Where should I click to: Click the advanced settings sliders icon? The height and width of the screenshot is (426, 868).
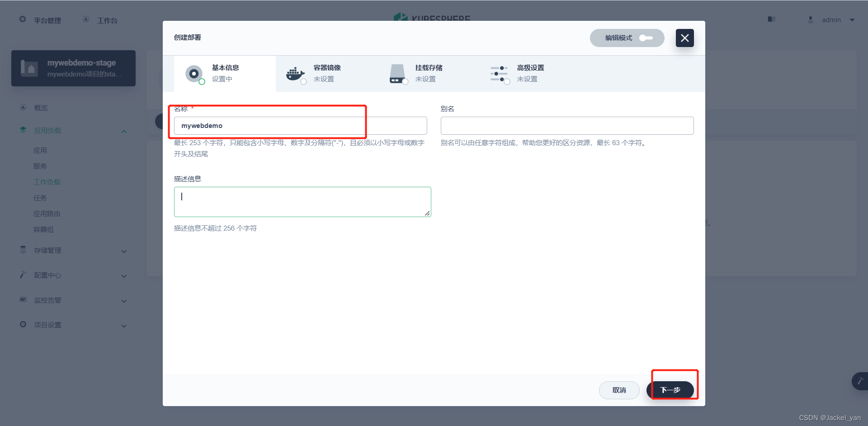[499, 74]
